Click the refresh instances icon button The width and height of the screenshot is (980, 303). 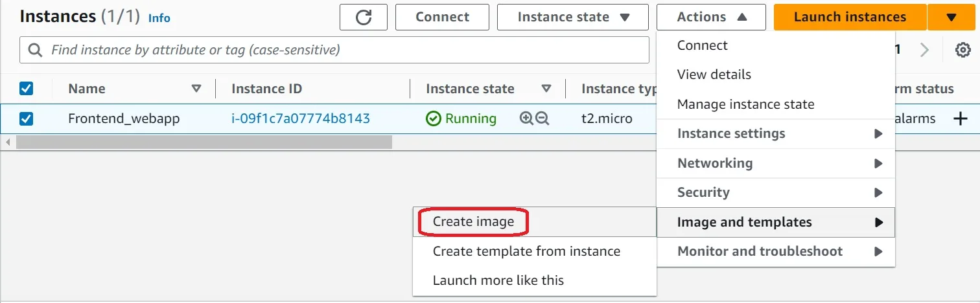coord(364,17)
